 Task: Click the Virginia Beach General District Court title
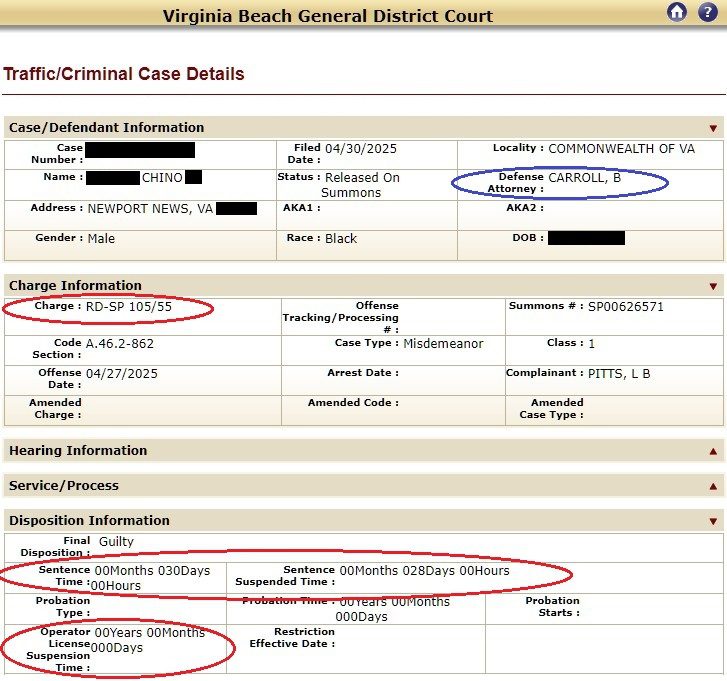tap(327, 16)
